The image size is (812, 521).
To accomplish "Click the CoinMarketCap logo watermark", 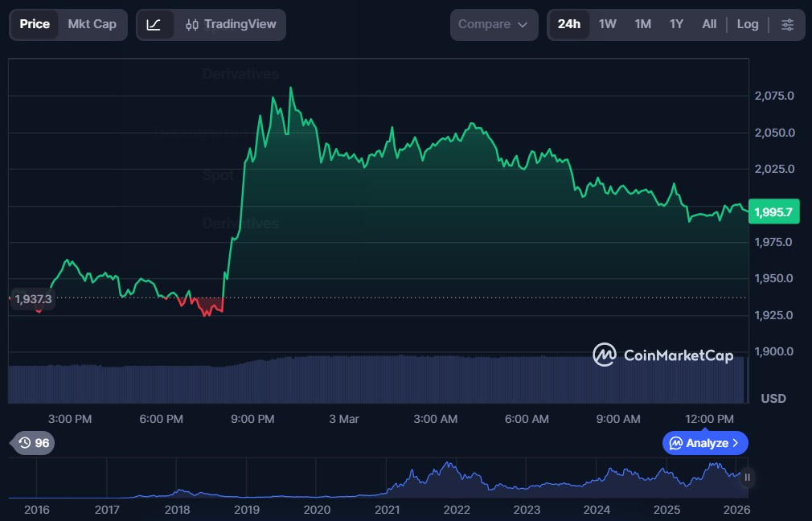I will coord(662,355).
